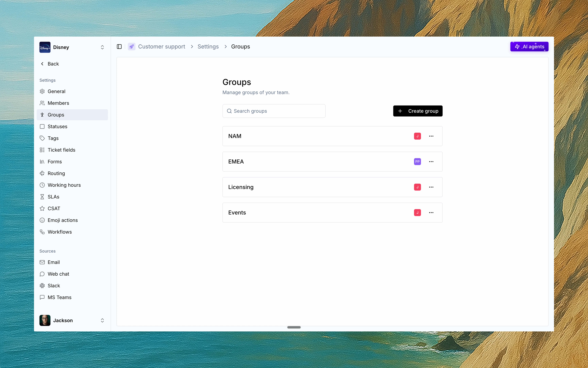Click the Email envelope icon

click(42, 262)
